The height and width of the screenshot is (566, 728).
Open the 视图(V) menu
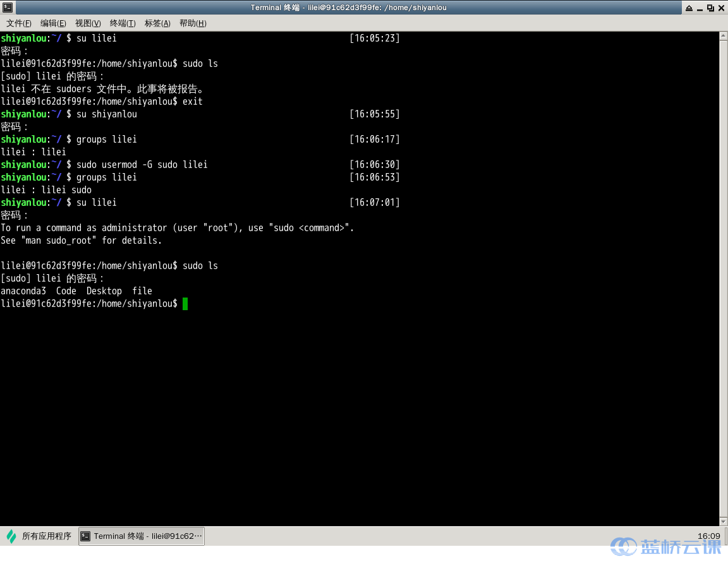tap(88, 23)
